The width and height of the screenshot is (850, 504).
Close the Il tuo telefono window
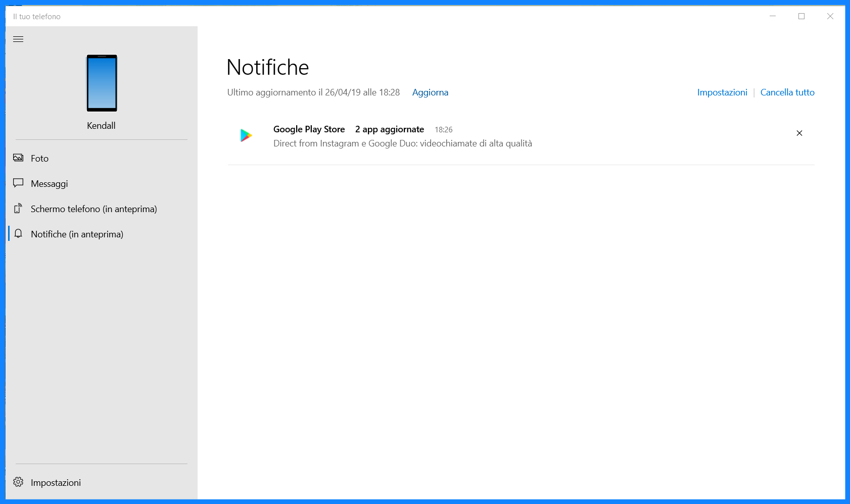pyautogui.click(x=830, y=16)
